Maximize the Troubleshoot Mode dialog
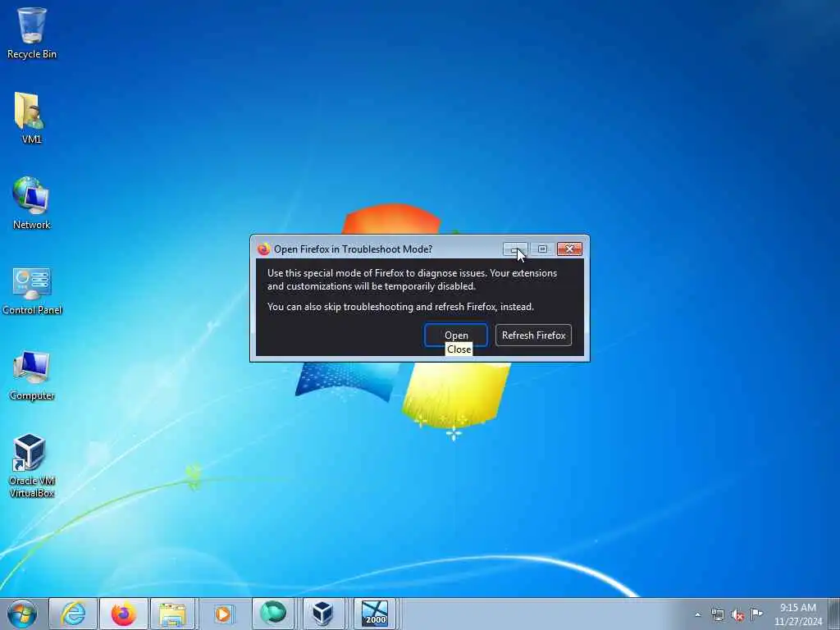This screenshot has width=840, height=630. (x=542, y=249)
